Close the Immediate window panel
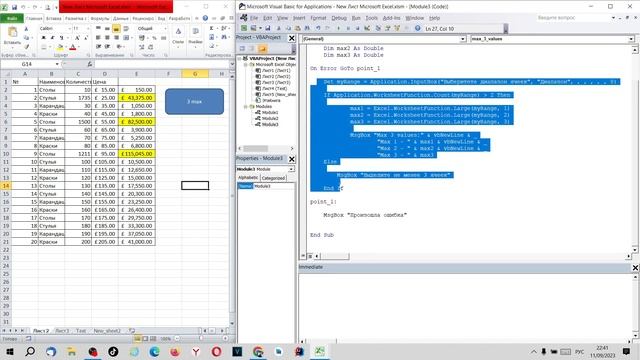This screenshot has width=640, height=360. [x=635, y=267]
